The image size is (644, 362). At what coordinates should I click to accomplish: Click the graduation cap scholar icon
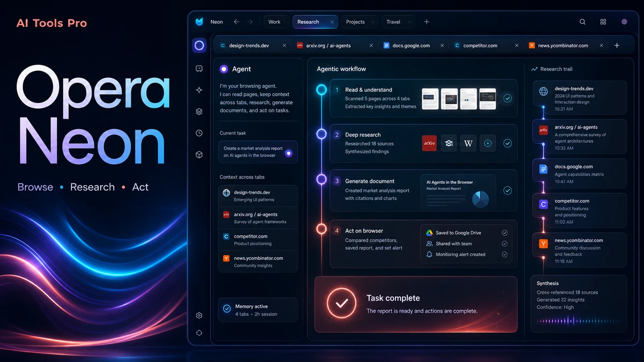click(449, 143)
